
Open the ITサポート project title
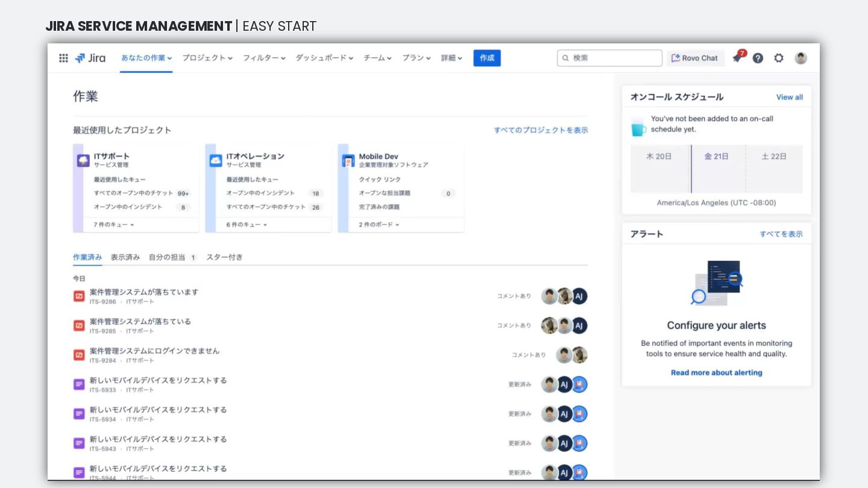112,156
